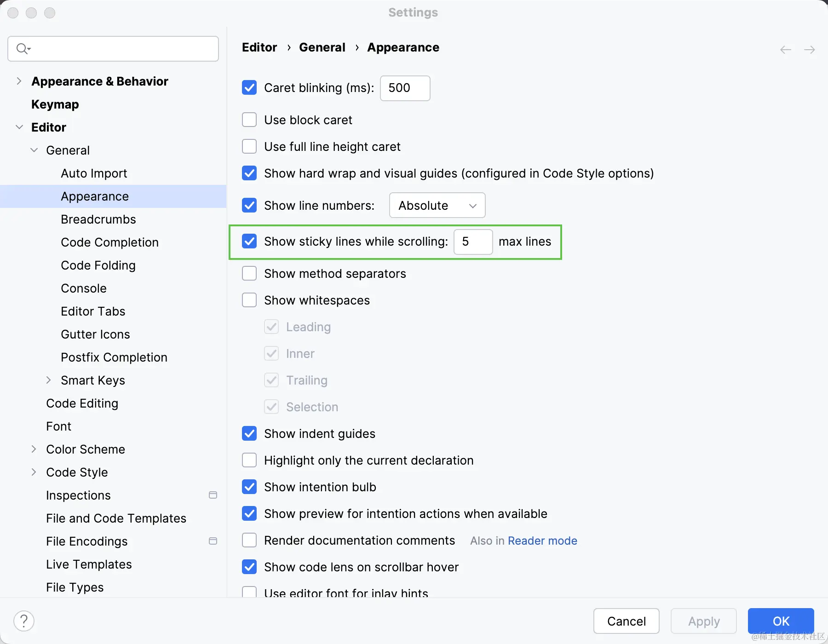Viewport: 828px width, 644px height.
Task: Click the sticky lines max count field
Action: [x=473, y=241]
